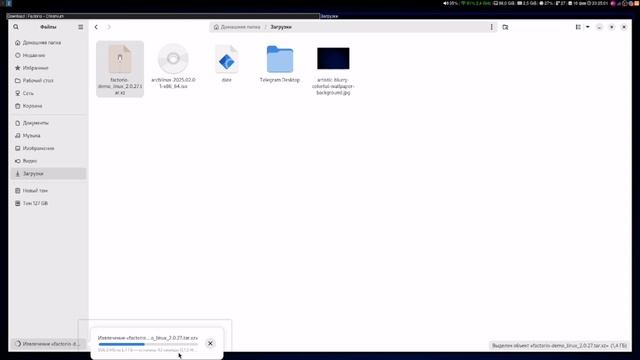Go forward with the right arrow button

point(109,27)
